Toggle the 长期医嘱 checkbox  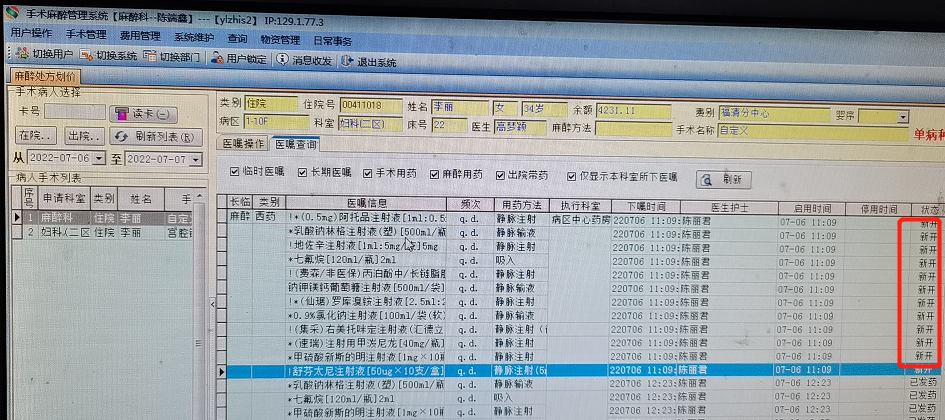[303, 173]
